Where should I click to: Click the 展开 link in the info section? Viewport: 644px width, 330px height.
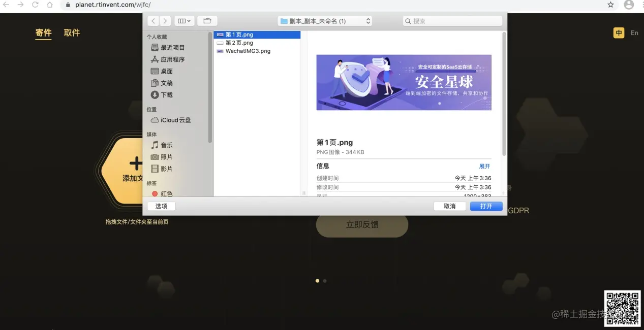click(484, 166)
